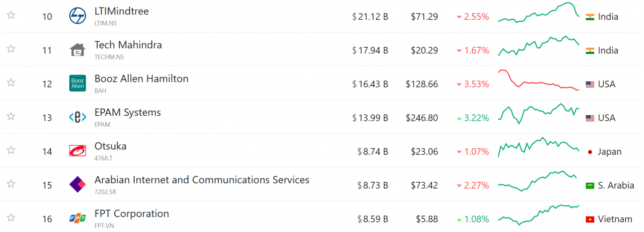Toggle favorite star for FPT Corporation
Image resolution: width=644 pixels, height=232 pixels.
(x=11, y=218)
